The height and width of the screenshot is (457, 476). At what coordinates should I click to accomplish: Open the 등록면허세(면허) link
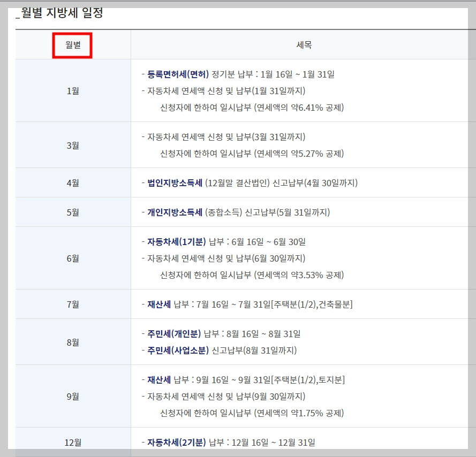pyautogui.click(x=178, y=74)
